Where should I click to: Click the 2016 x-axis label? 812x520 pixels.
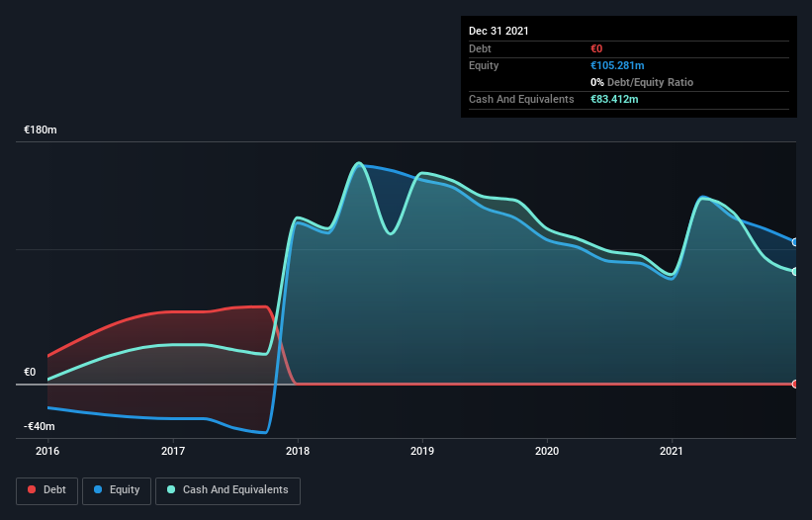(47, 451)
